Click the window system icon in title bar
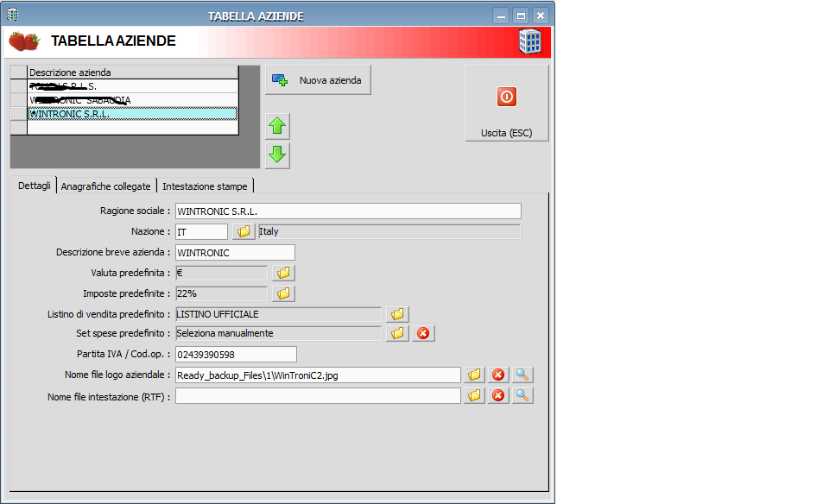 point(13,15)
